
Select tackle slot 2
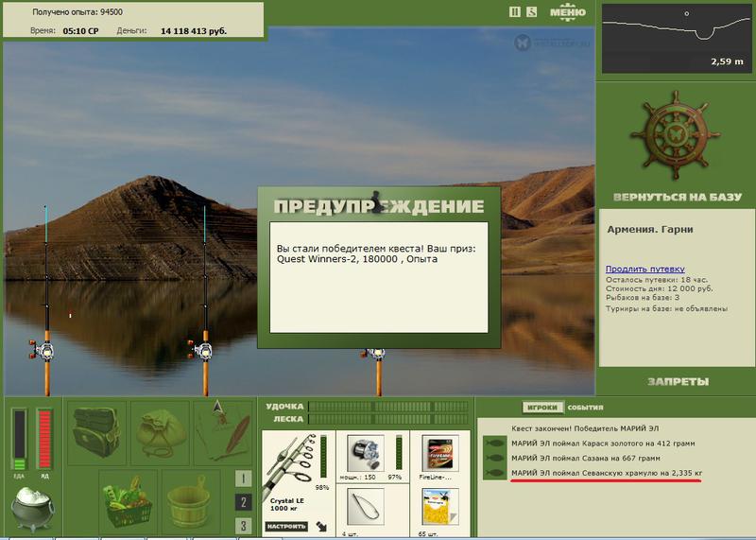pyautogui.click(x=244, y=502)
